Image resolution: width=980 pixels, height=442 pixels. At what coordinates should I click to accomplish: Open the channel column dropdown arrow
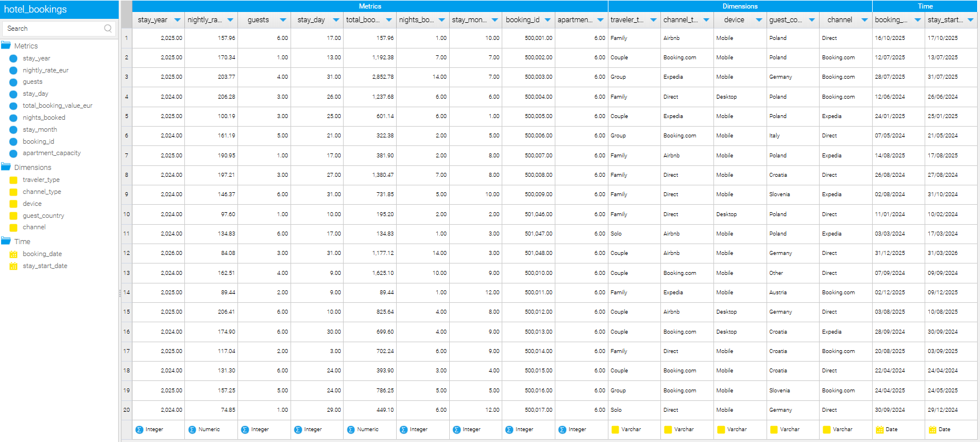click(864, 20)
